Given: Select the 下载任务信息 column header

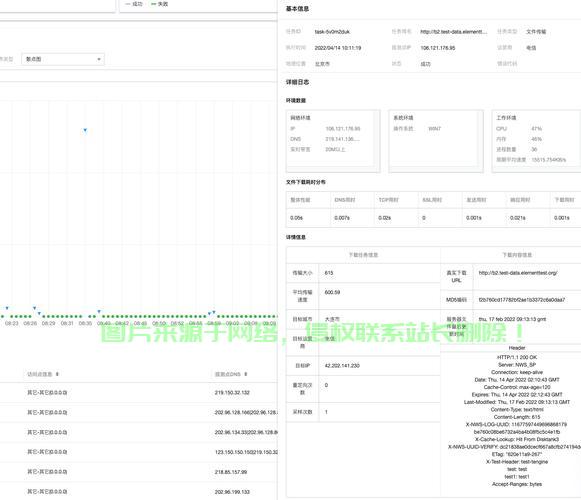Looking at the screenshot, I should [363, 255].
